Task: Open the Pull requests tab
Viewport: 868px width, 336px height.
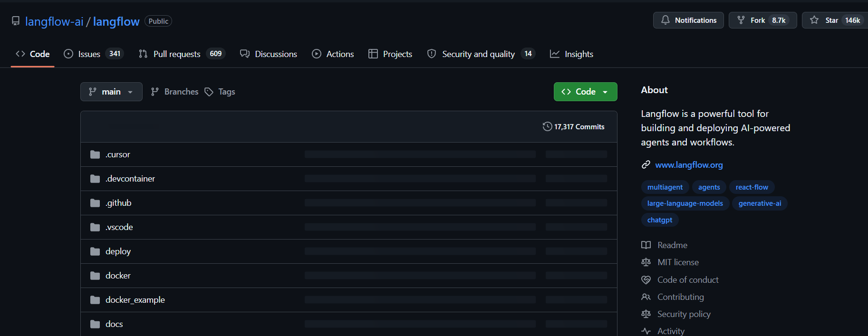Action: click(x=182, y=54)
